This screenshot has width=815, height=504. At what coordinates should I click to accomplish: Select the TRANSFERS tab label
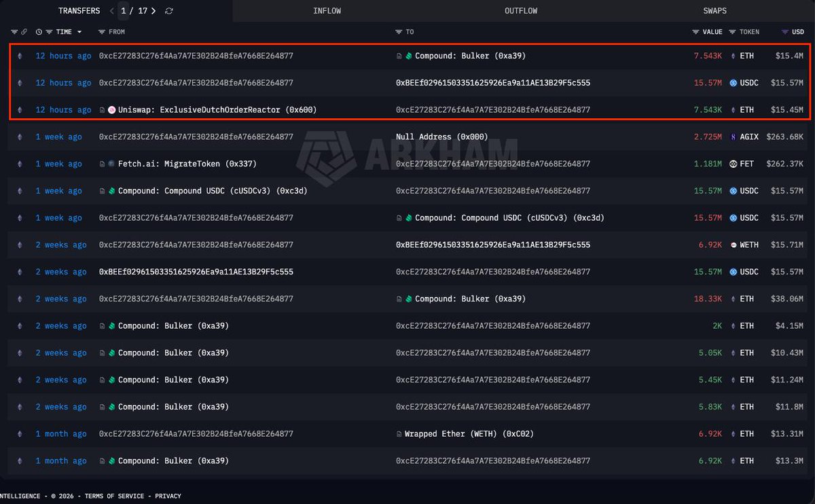tap(79, 11)
